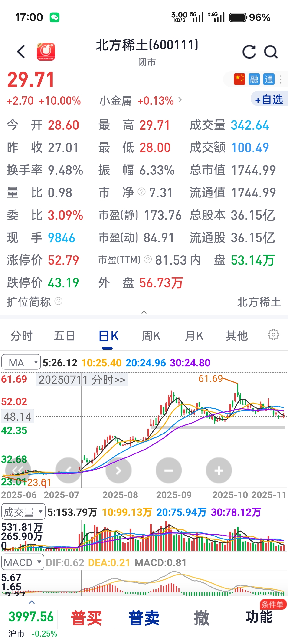Image resolution: width=288 pixels, height=644 pixels.
Task: Tap the battery indicator
Action: pyautogui.click(x=238, y=17)
